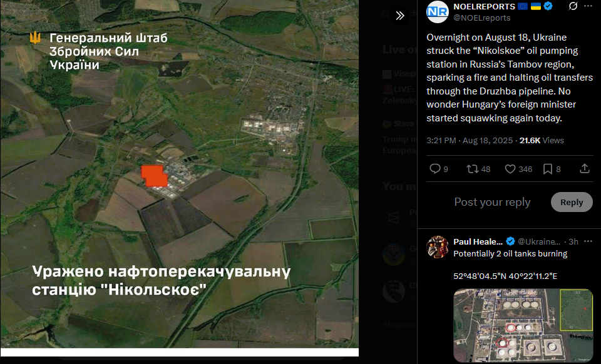Click the post timestamp 3:21 PM Aug 18, 2025
601x364 pixels.
click(470, 141)
